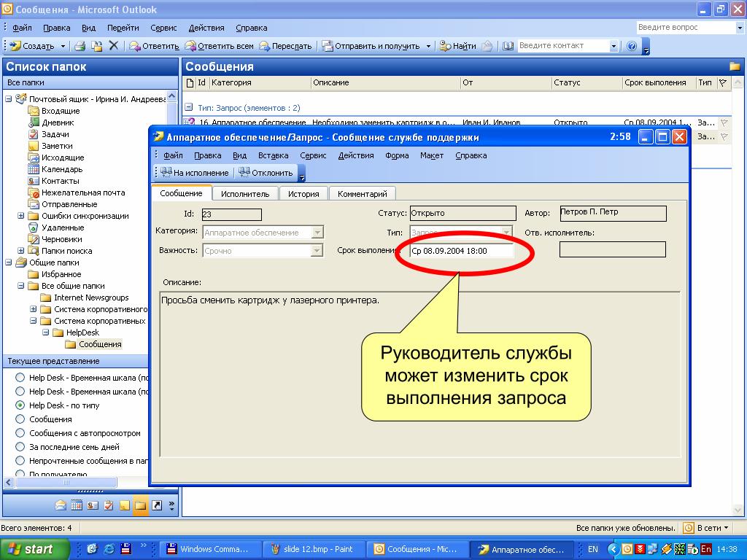Click the Срок выполнения date field
Screen dimensions: 747x560
coord(462,251)
